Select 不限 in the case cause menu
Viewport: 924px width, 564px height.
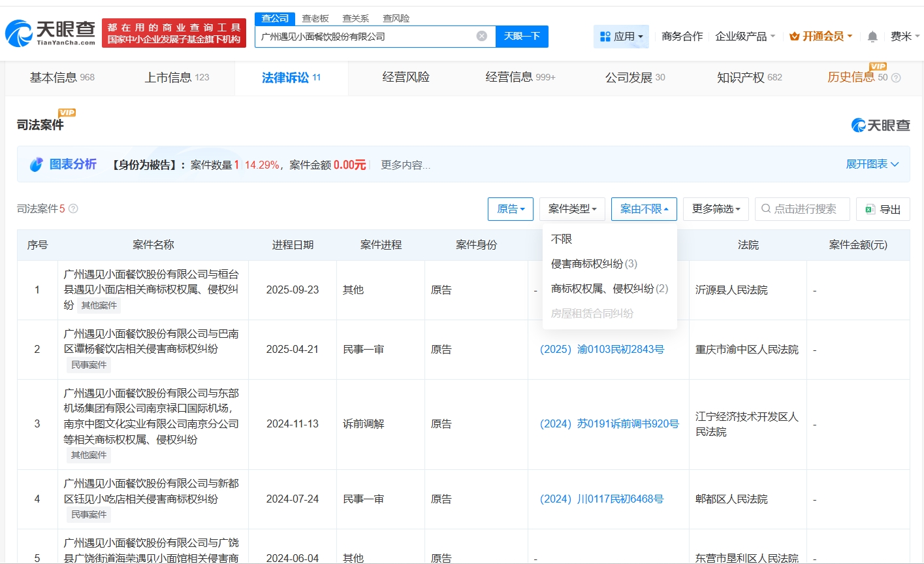coord(562,239)
